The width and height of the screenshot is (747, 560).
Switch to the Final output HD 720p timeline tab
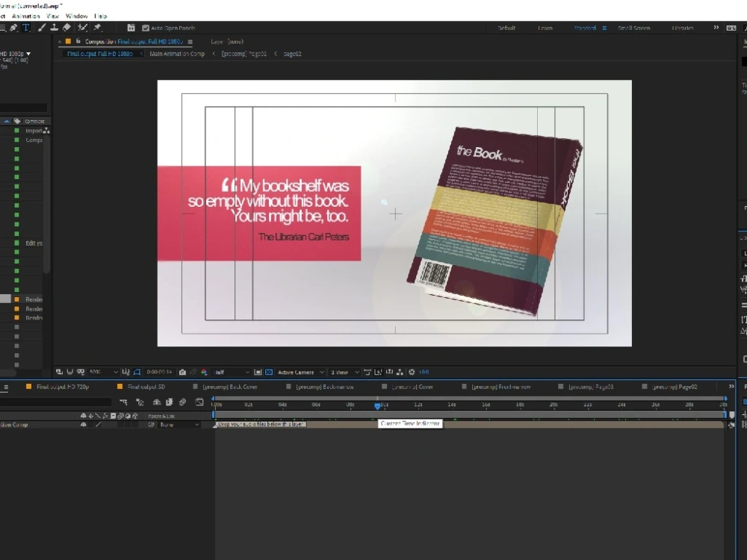[63, 387]
